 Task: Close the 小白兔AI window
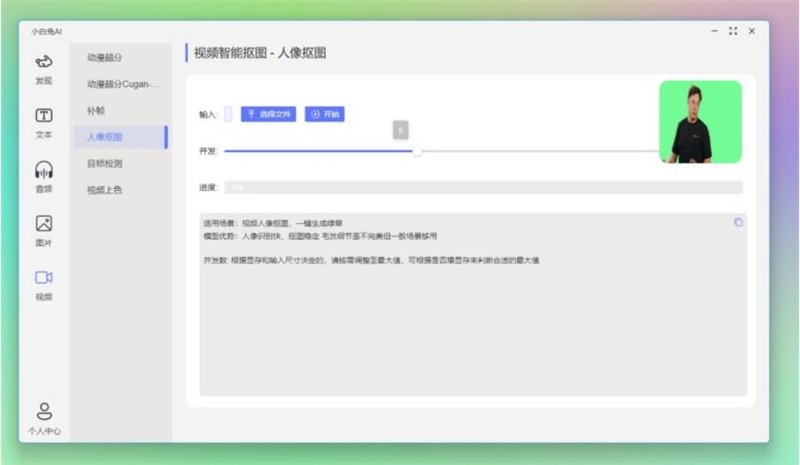click(752, 31)
